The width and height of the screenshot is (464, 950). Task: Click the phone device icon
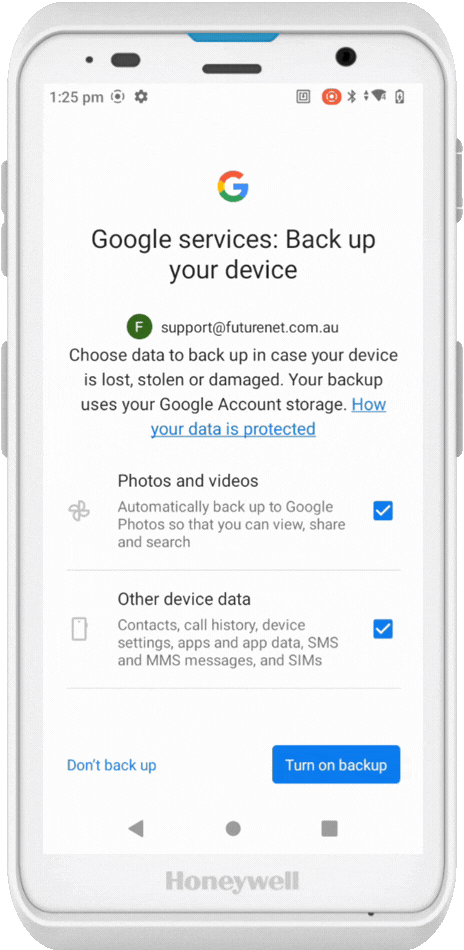point(79,629)
